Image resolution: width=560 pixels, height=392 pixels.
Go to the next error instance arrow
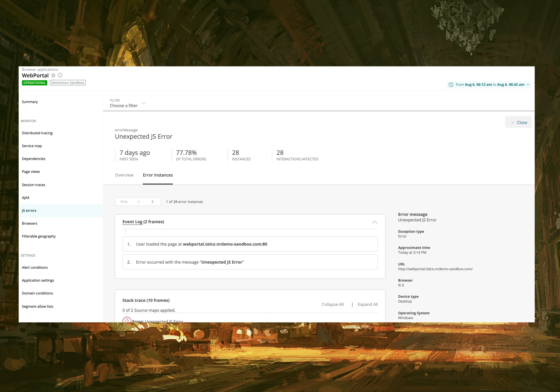[153, 202]
